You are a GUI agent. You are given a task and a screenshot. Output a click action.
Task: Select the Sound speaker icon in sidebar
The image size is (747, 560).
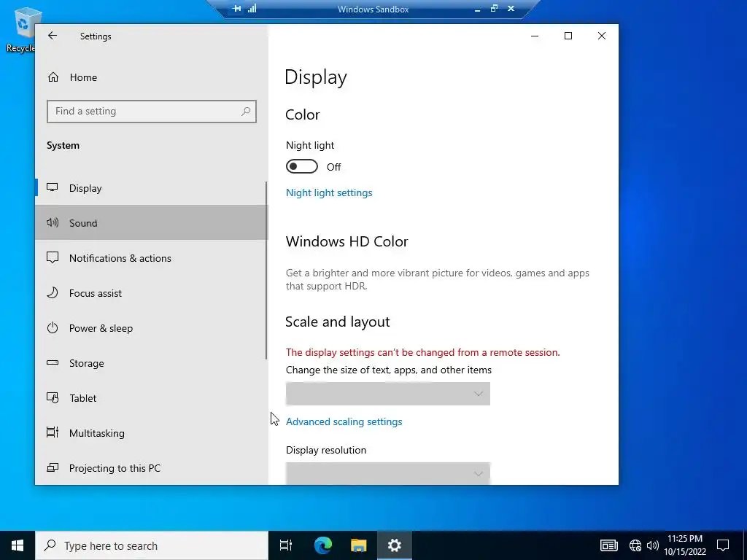coord(53,222)
